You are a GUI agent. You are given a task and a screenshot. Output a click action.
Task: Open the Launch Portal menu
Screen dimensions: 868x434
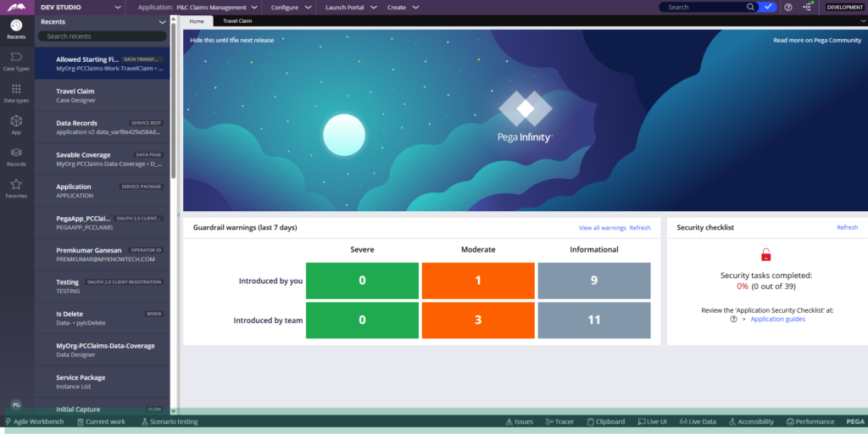[351, 7]
